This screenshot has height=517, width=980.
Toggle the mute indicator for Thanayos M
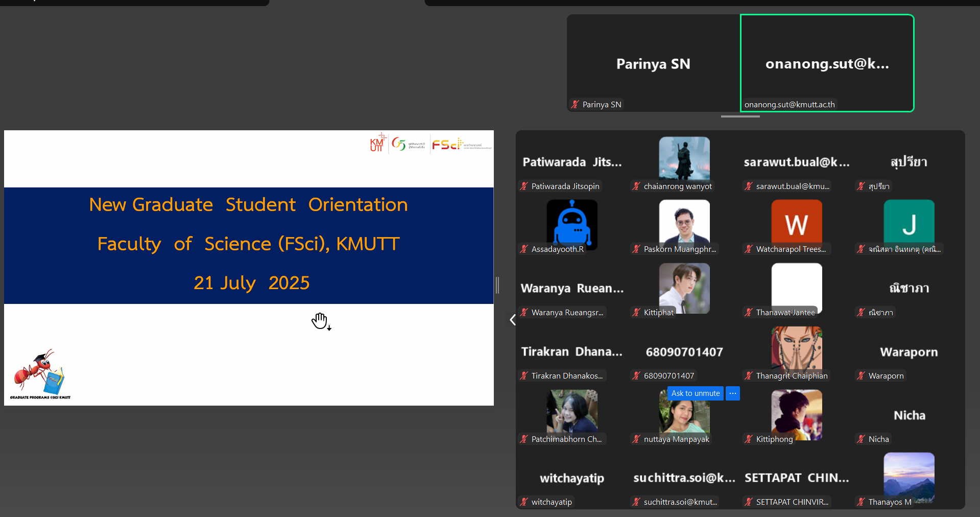[861, 502]
